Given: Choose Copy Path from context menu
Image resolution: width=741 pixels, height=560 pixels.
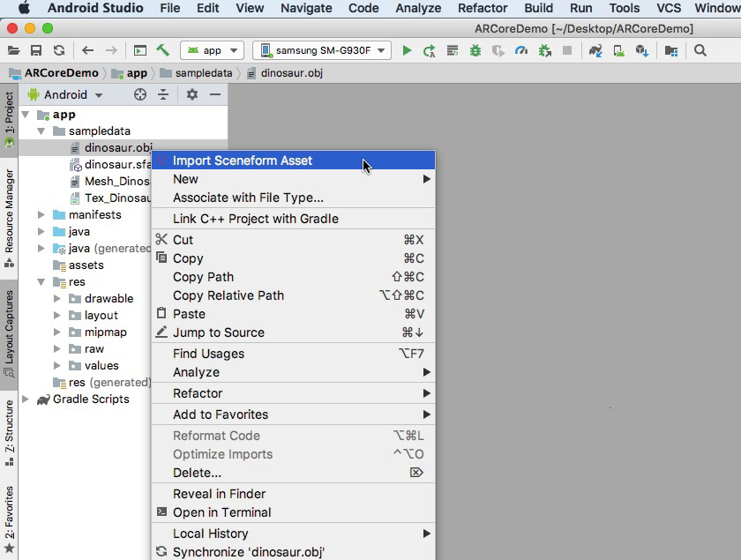Looking at the screenshot, I should pyautogui.click(x=203, y=277).
